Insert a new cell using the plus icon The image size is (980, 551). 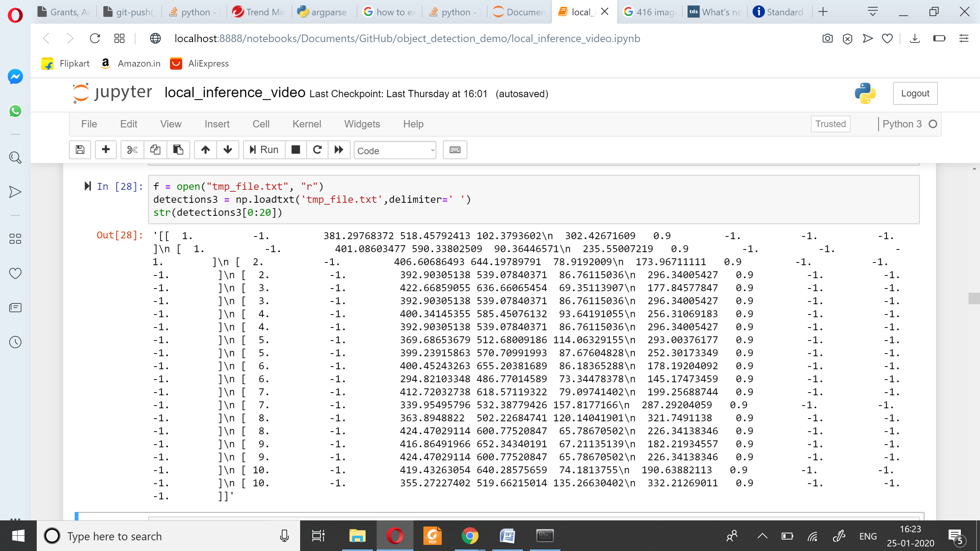coord(106,150)
